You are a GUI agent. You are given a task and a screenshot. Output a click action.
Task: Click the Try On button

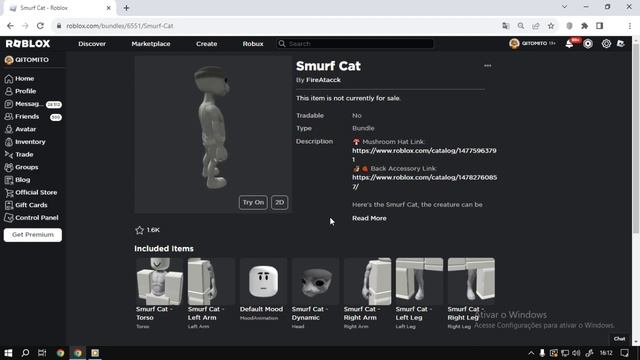(253, 202)
